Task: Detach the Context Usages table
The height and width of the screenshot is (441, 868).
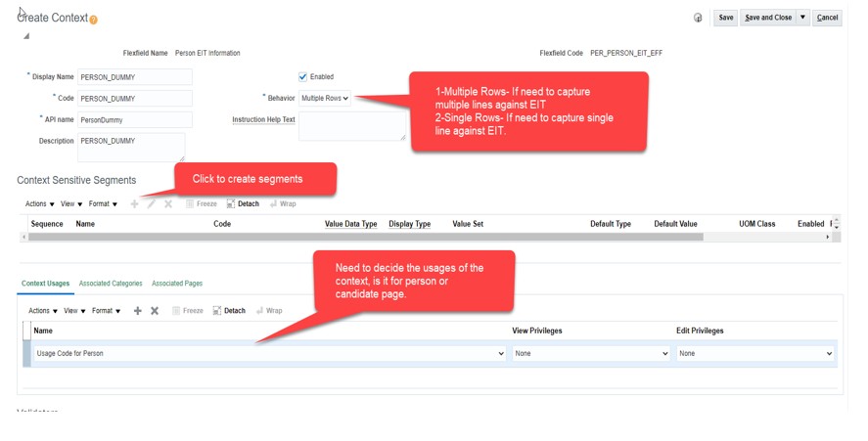Action: 229,311
